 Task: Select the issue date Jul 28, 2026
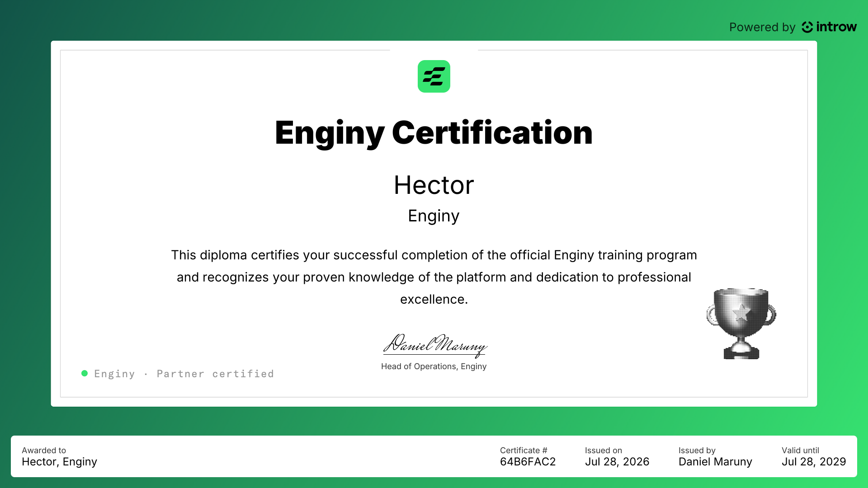click(x=617, y=462)
